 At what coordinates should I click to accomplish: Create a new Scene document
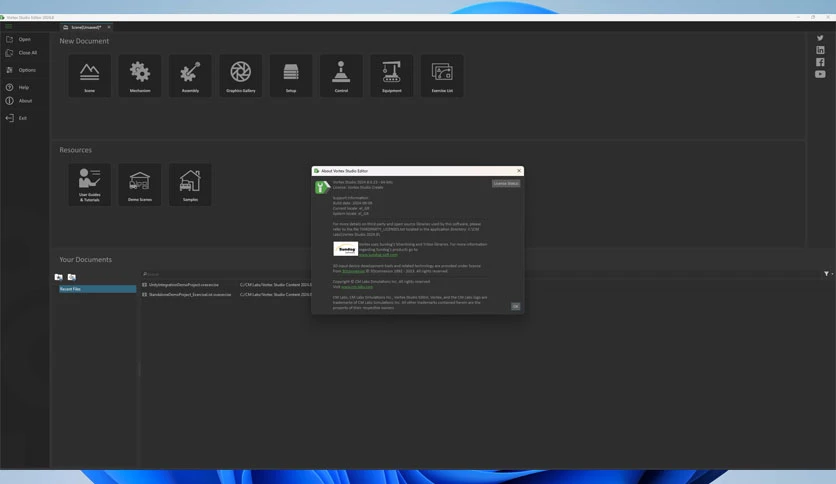tap(90, 76)
